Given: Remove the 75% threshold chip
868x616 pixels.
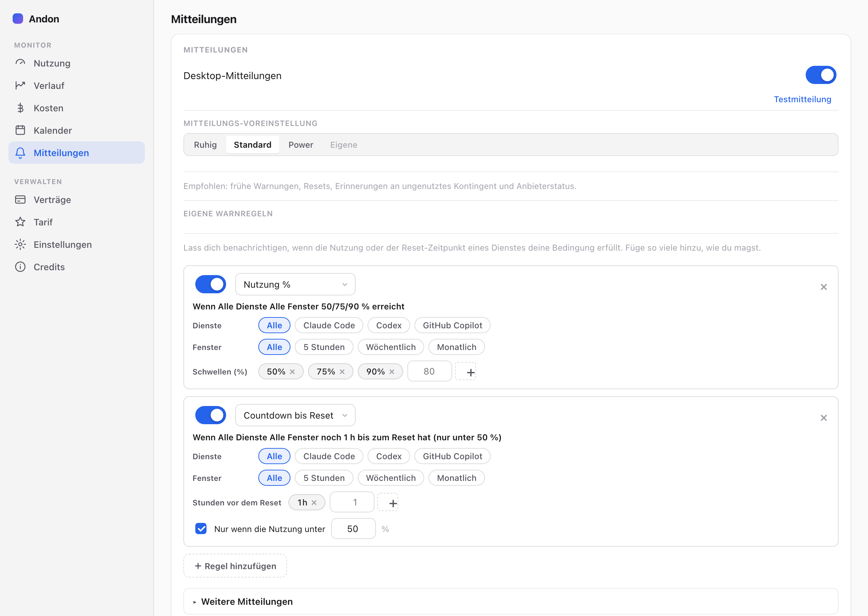Looking at the screenshot, I should point(342,372).
